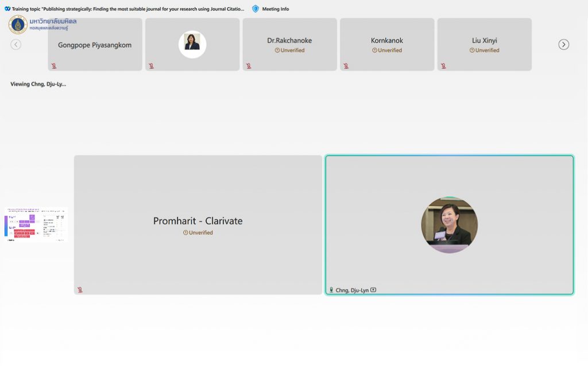The image size is (588, 366).
Task: Click Chng, Dju-Lyn's circular profile photo
Action: tap(449, 225)
